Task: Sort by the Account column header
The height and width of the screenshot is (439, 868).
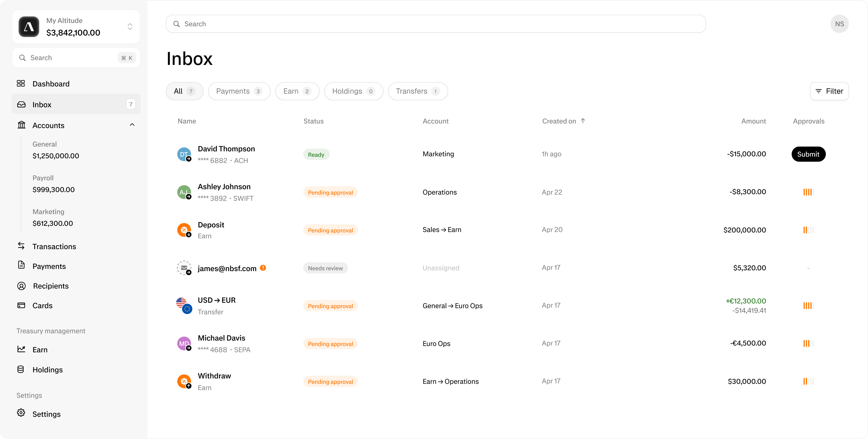Action: (x=435, y=121)
